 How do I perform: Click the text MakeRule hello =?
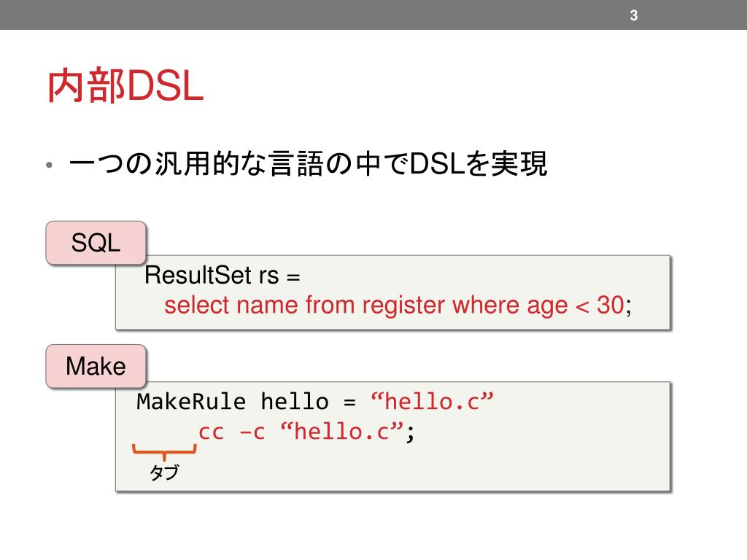246,402
